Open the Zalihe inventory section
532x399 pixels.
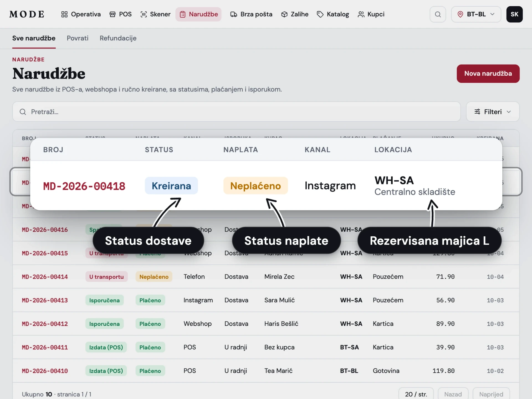pos(295,14)
